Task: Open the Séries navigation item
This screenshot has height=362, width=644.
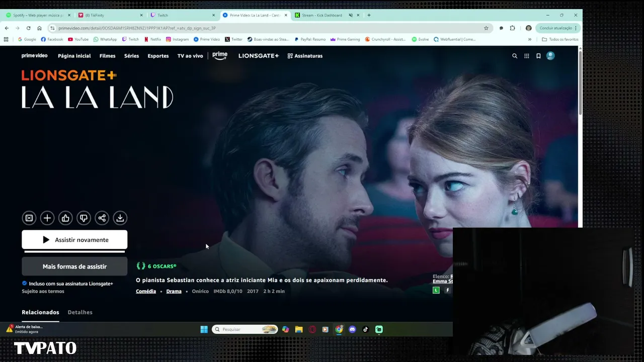Action: tap(131, 56)
